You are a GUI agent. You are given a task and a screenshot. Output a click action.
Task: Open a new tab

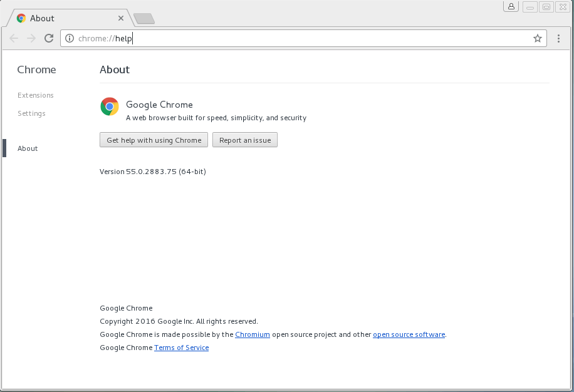pos(144,19)
